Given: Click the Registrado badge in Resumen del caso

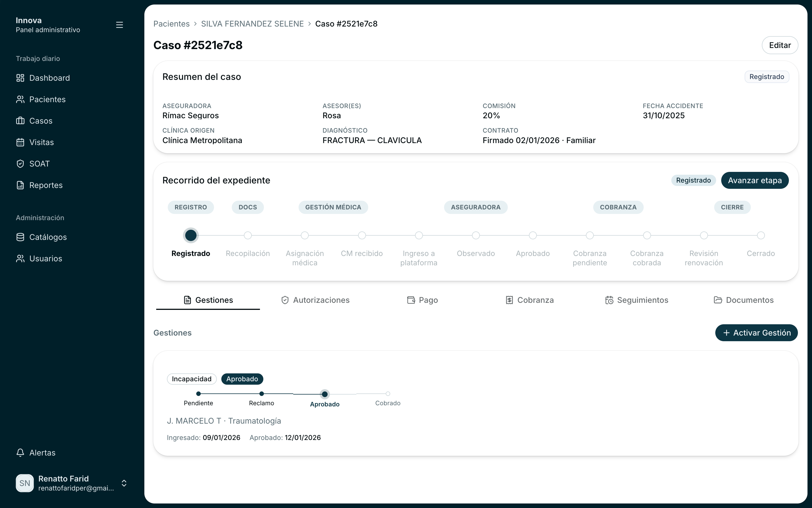Looking at the screenshot, I should coord(767,77).
